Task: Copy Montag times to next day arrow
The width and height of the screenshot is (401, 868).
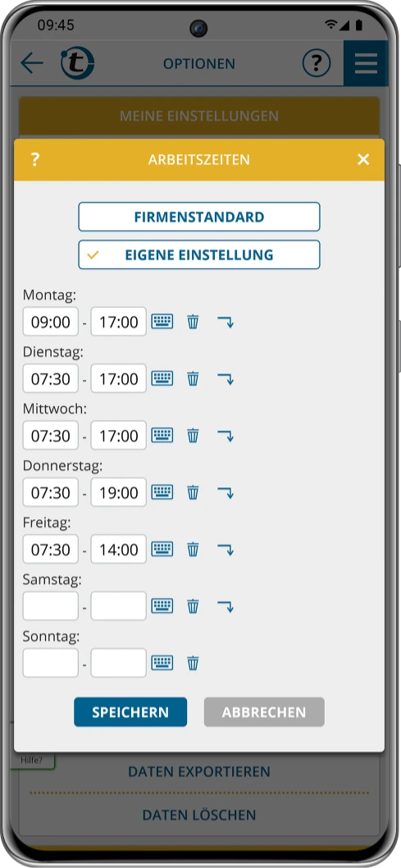Action: pos(226,322)
